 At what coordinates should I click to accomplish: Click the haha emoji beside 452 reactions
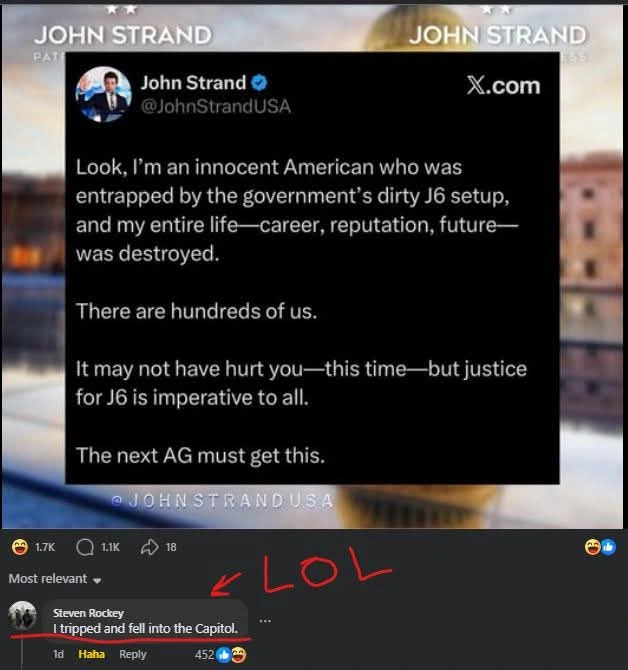click(239, 655)
